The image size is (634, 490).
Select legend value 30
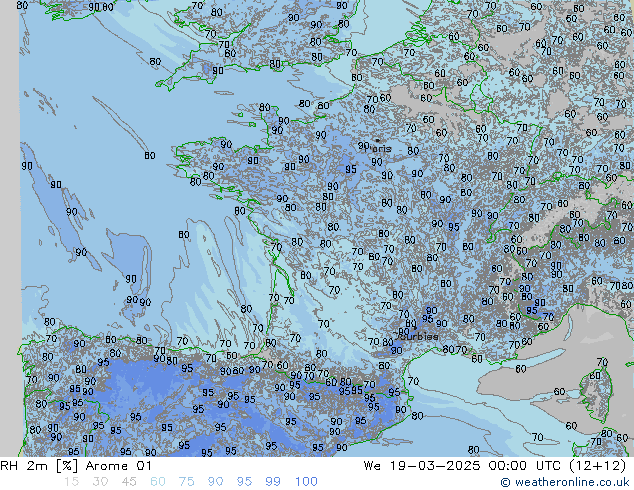(100, 482)
